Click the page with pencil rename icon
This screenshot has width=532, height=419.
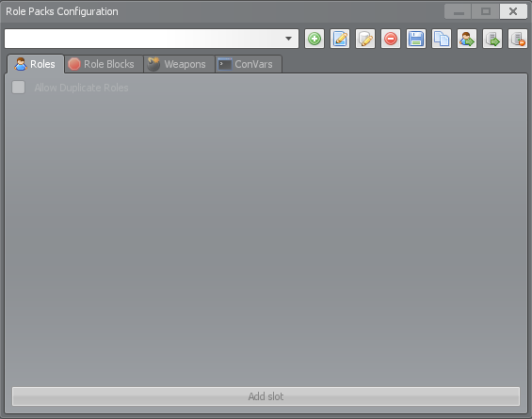340,39
